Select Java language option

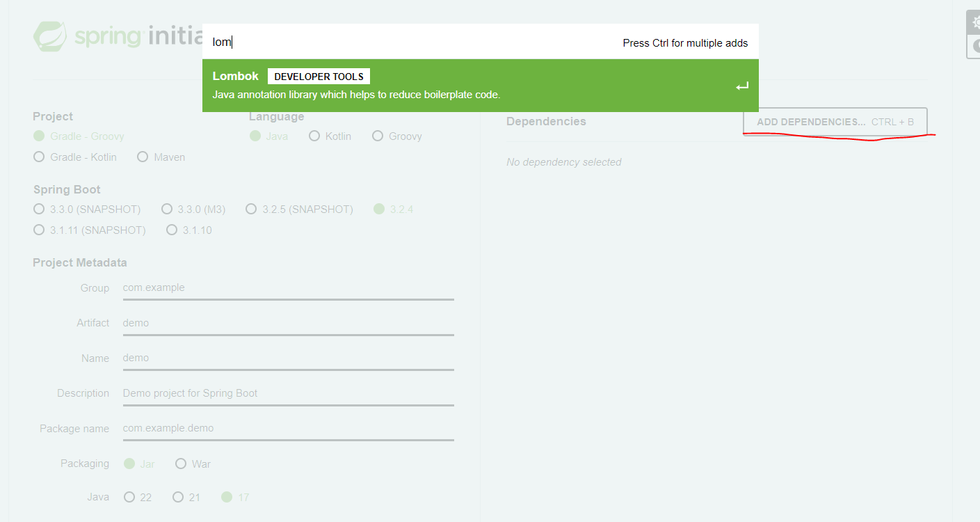coord(269,136)
